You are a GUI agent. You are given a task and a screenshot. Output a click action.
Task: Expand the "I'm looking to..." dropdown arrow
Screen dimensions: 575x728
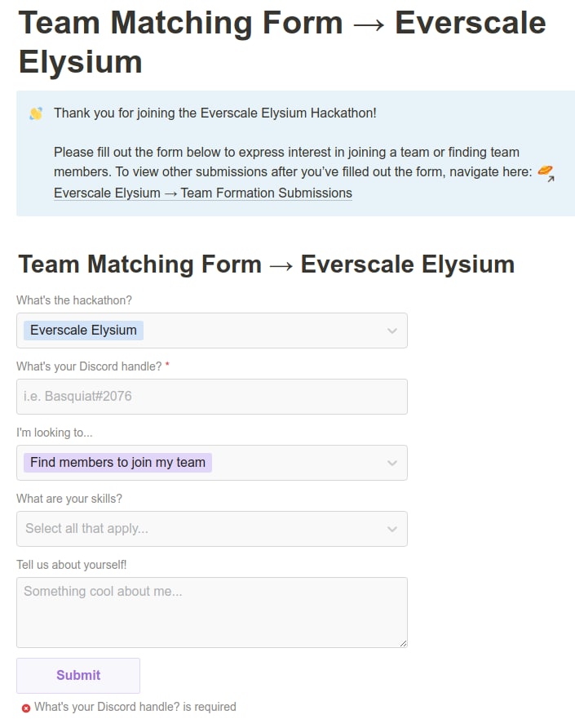coord(392,463)
